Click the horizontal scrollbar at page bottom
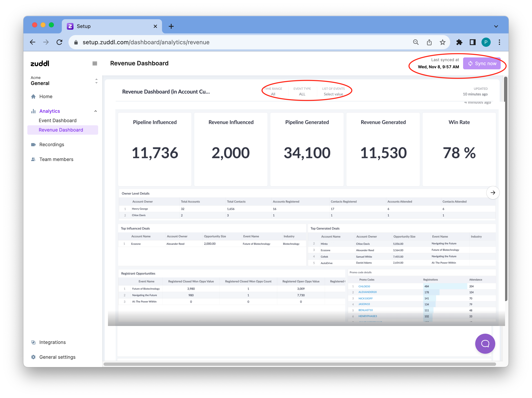The height and width of the screenshot is (398, 532). click(x=299, y=364)
